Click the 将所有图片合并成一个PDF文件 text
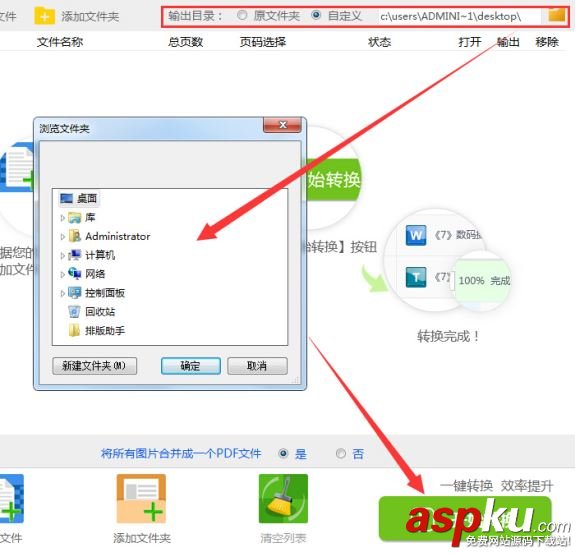Viewport: 576px width, 553px height. 181,453
